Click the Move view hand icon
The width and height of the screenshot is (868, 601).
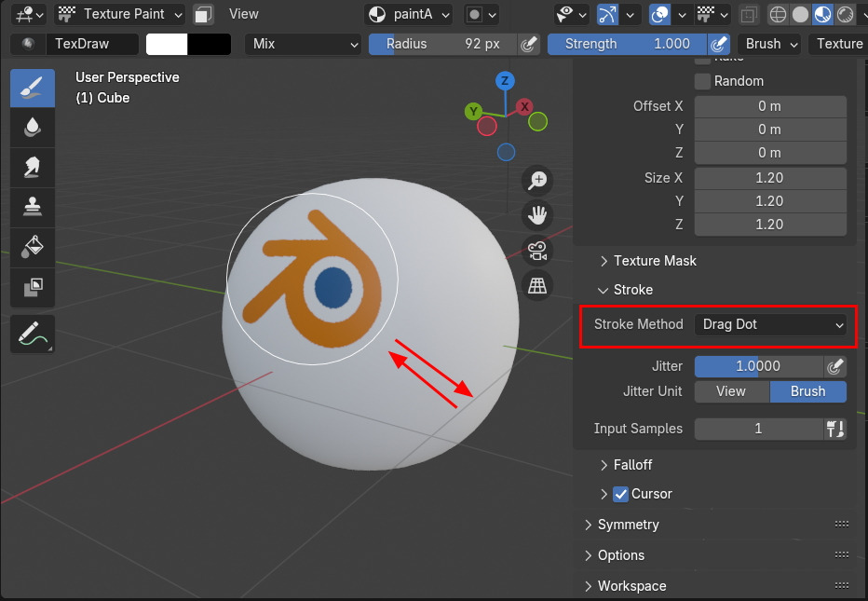(x=537, y=215)
